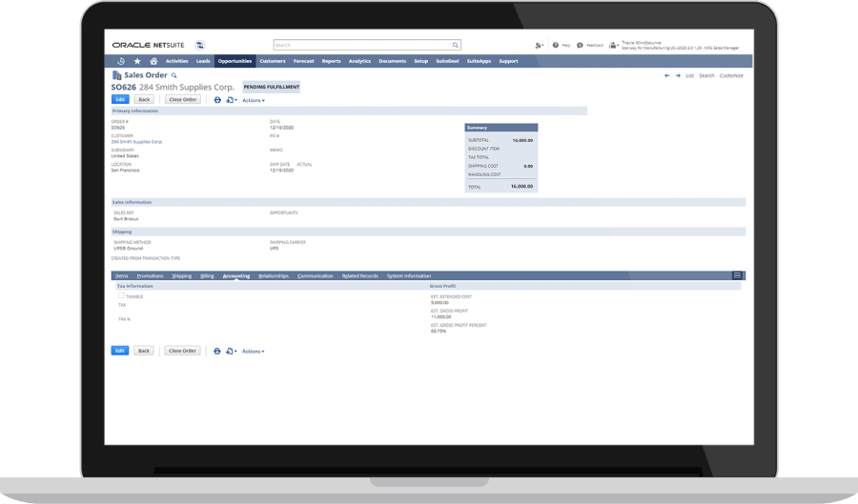Click the quick search magnifier beside Sales Order
858x504 pixels.
coord(174,76)
